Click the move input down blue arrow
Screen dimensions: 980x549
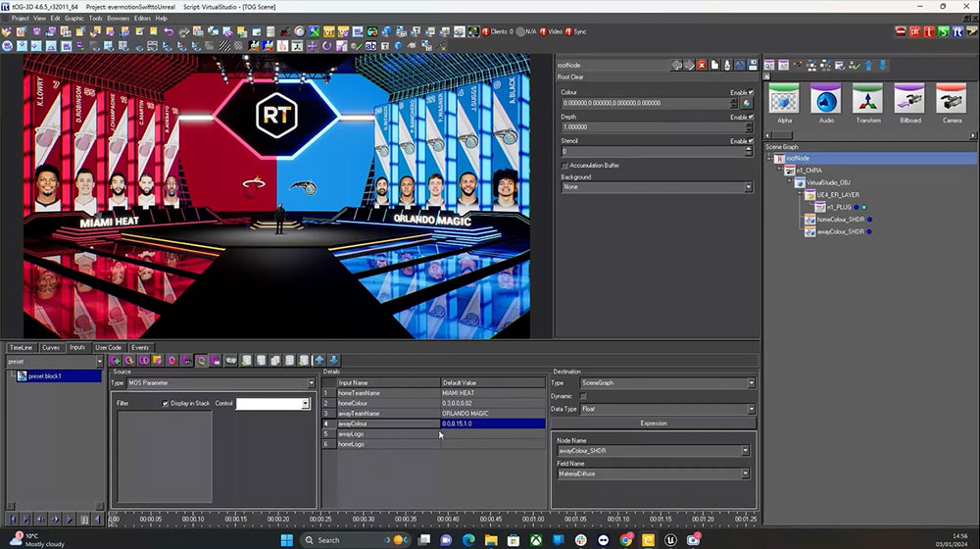(334, 360)
